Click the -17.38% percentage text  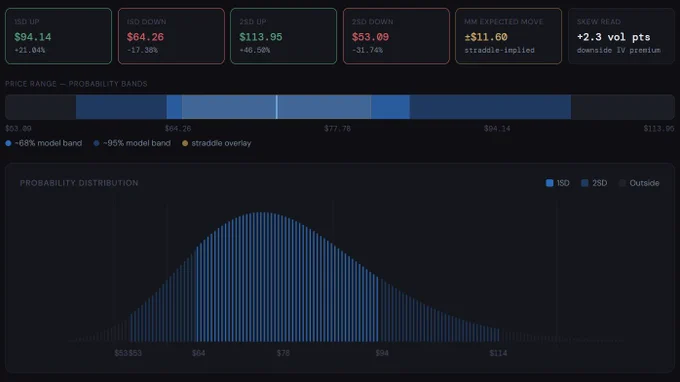142,50
